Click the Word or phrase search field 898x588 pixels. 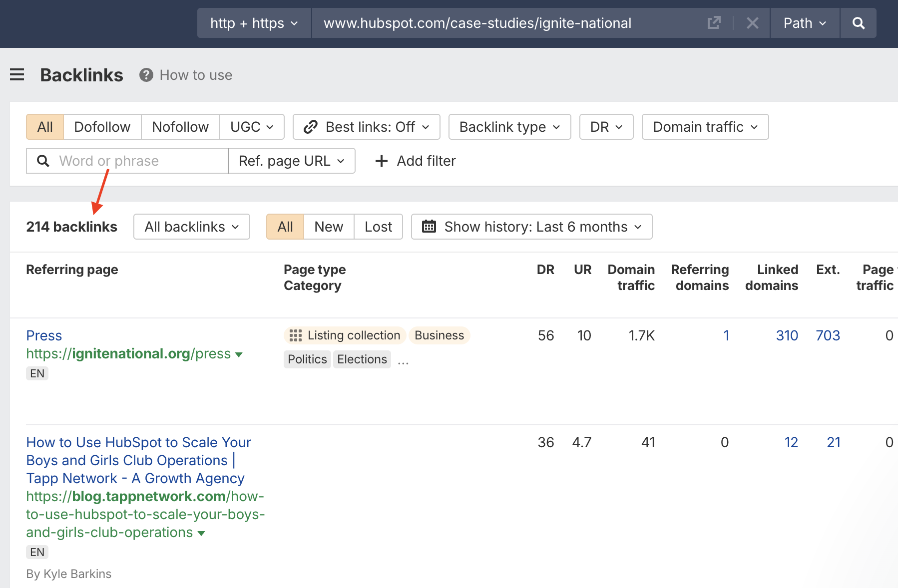pos(127,161)
